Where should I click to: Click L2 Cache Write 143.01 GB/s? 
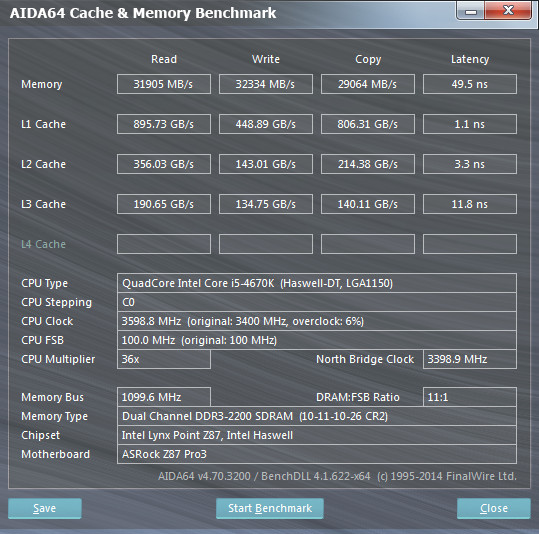point(266,164)
